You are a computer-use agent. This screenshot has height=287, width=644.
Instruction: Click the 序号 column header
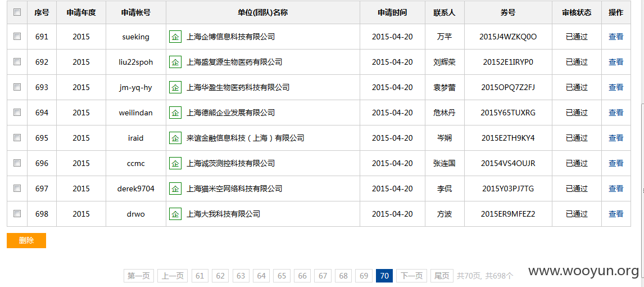pyautogui.click(x=42, y=12)
